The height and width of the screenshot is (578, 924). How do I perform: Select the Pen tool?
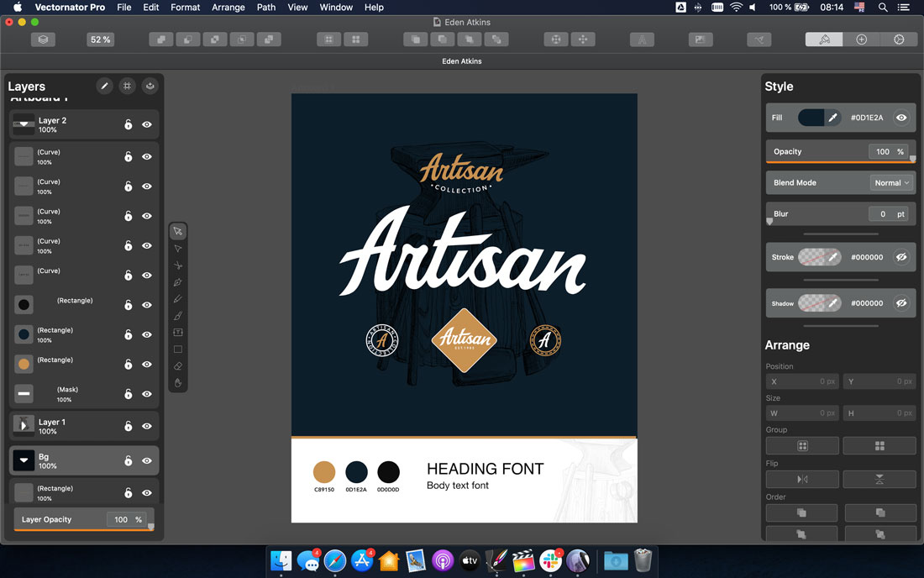pos(177,282)
